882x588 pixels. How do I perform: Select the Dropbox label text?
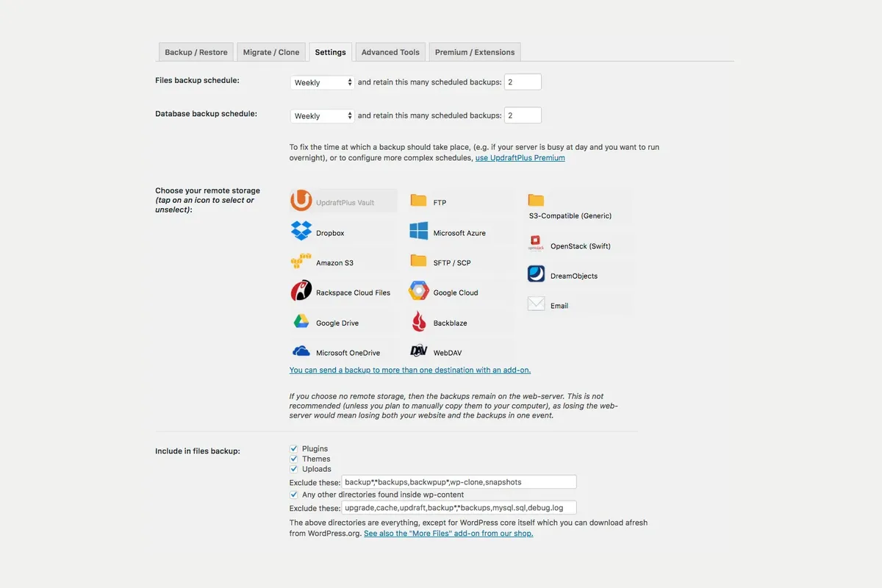[x=330, y=233]
